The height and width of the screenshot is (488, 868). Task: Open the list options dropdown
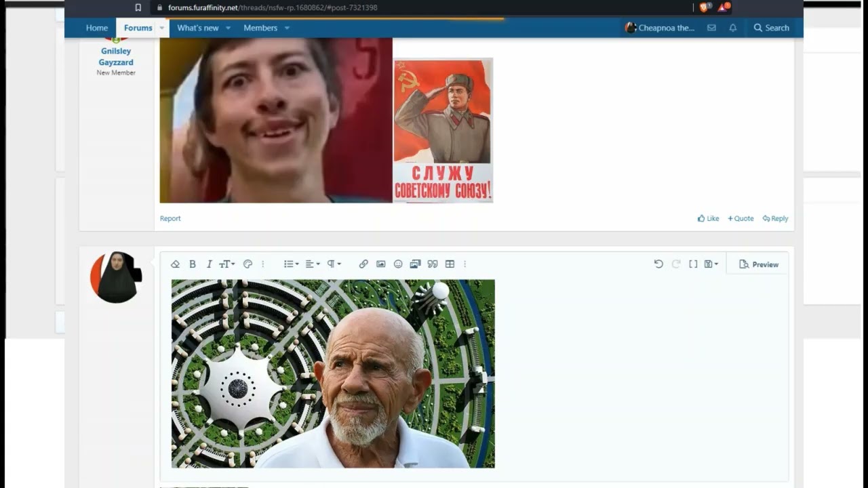pos(292,264)
